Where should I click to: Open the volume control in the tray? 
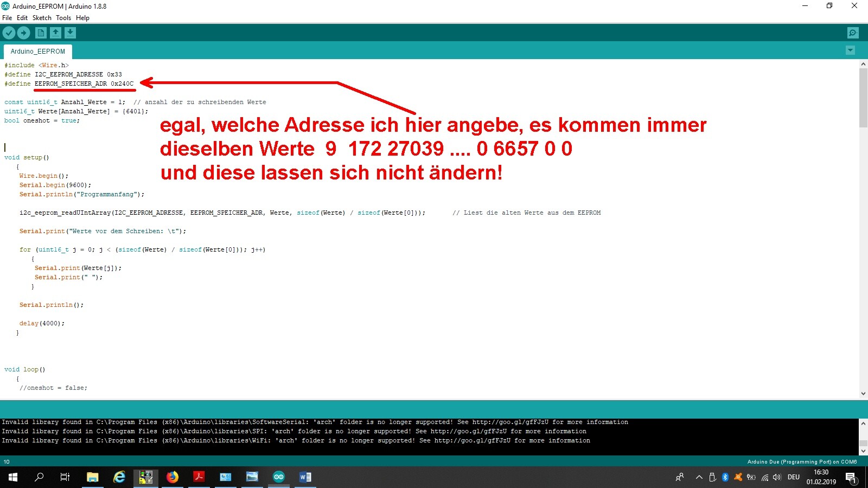(777, 478)
